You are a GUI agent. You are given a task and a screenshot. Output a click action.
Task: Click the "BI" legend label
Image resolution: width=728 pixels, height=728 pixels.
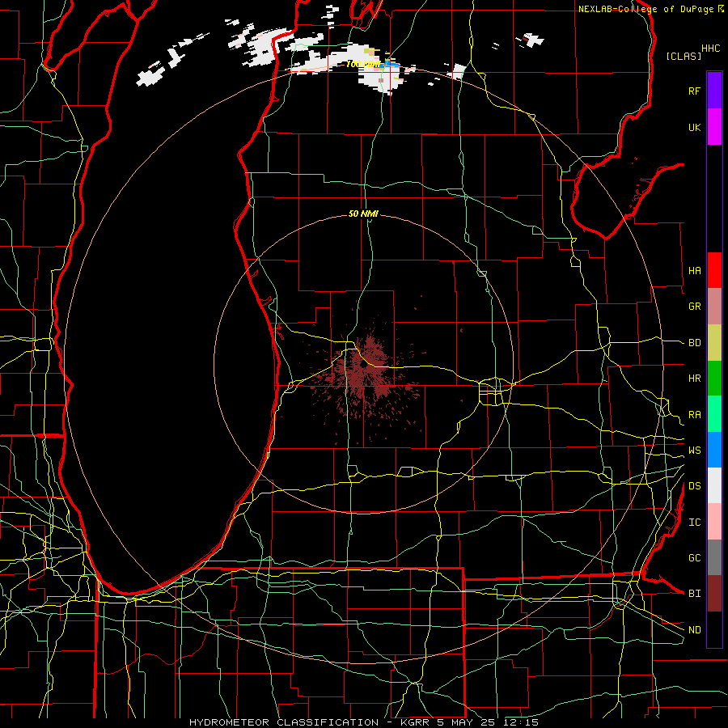pos(694,594)
